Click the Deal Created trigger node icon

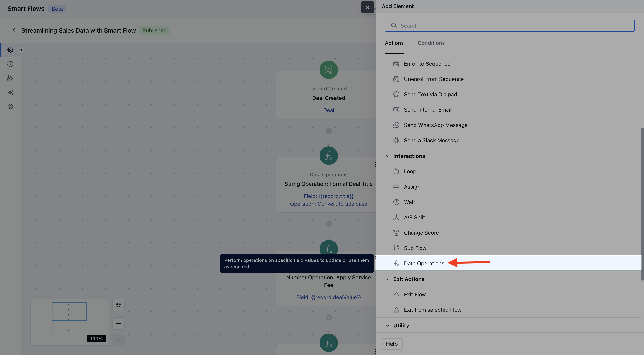[x=328, y=70]
